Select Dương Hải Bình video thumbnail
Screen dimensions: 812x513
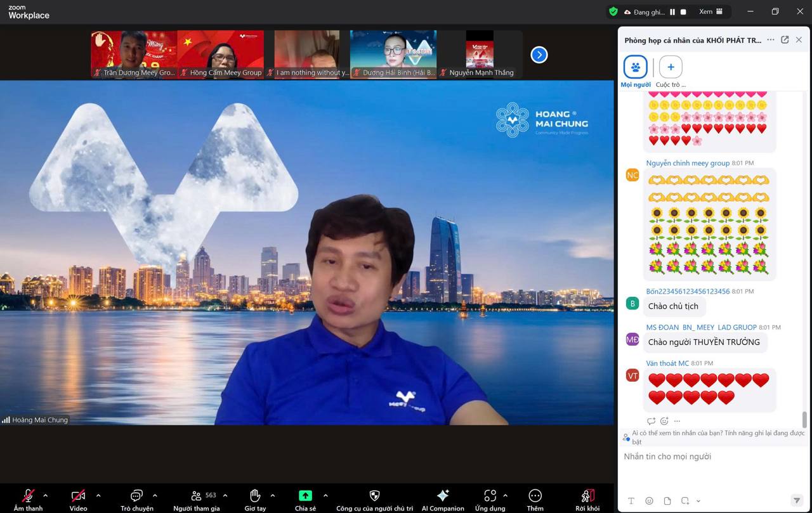pyautogui.click(x=393, y=54)
